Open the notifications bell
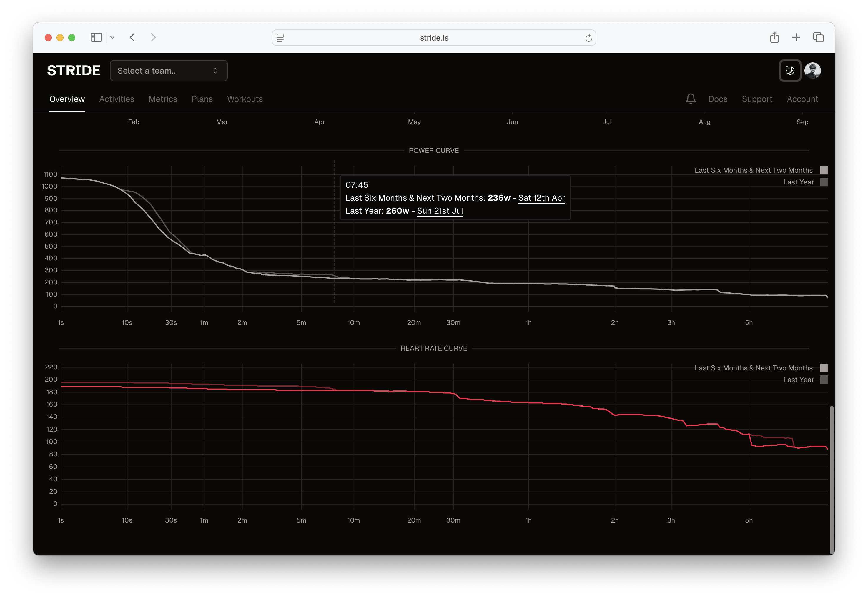Screen dimensions: 868x599 click(x=691, y=99)
